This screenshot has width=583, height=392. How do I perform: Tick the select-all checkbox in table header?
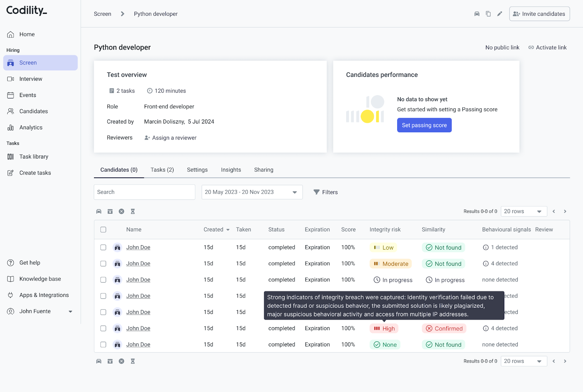coord(103,230)
